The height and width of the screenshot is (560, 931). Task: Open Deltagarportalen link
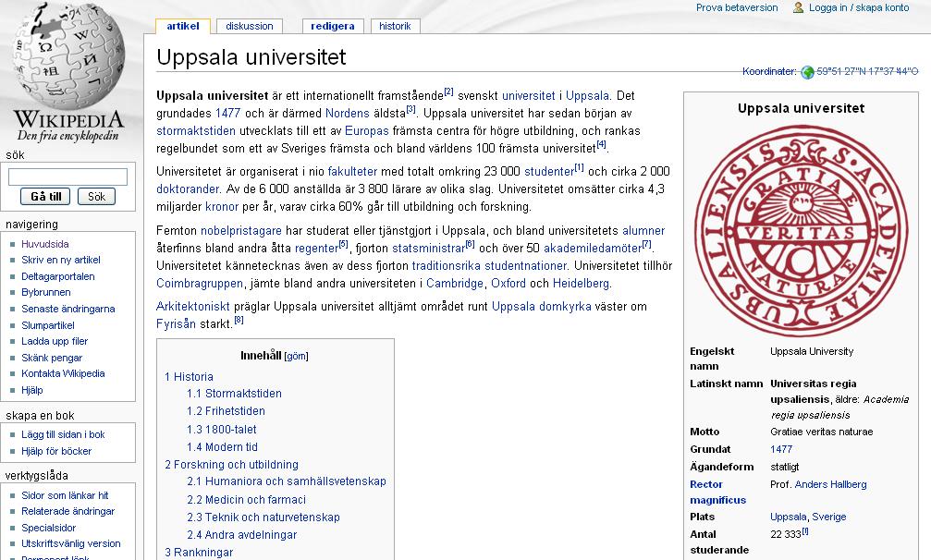pos(58,276)
